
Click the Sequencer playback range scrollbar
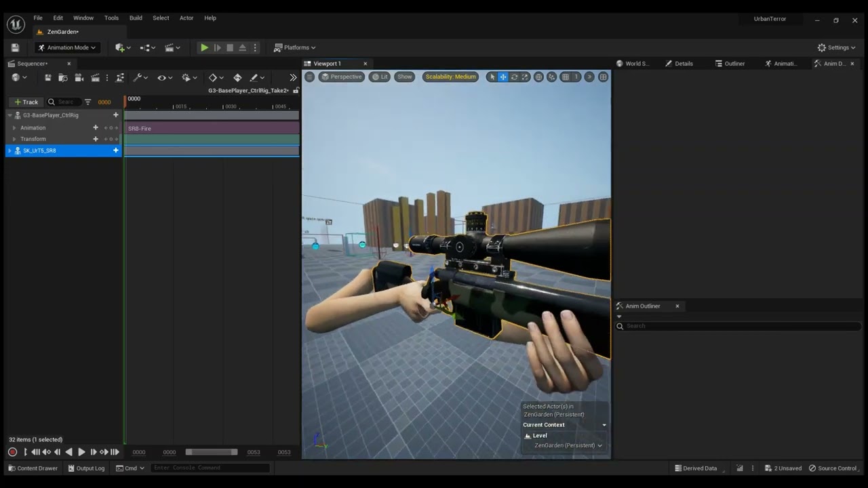[x=212, y=452]
